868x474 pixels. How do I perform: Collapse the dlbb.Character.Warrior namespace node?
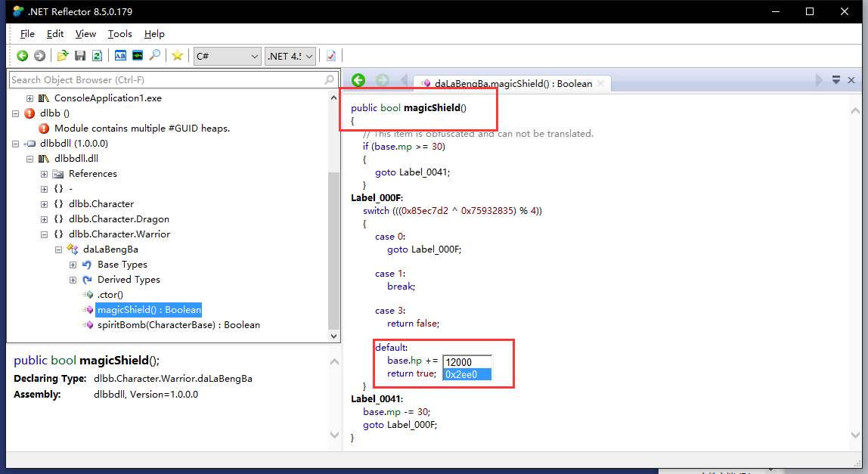(x=45, y=234)
